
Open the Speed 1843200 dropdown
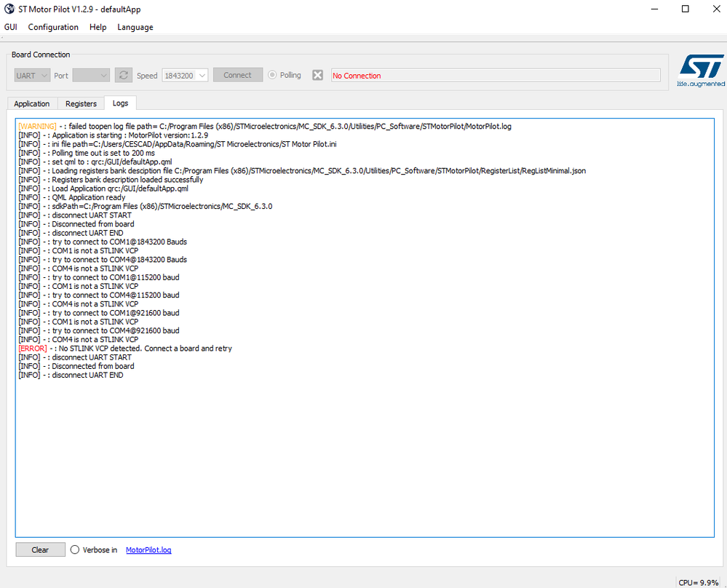[185, 75]
